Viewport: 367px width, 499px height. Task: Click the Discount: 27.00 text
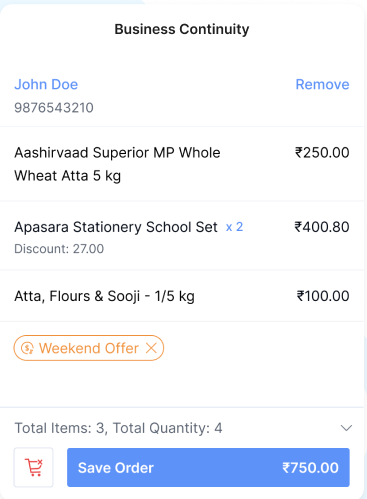coord(59,249)
